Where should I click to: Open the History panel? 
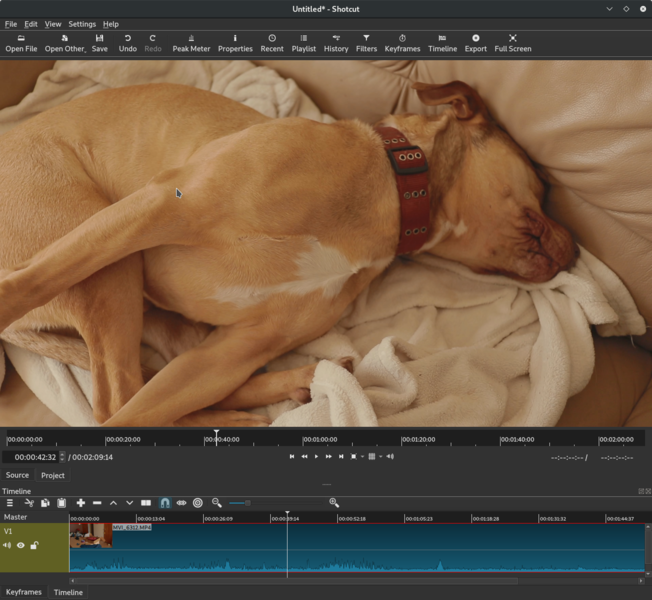coord(336,42)
